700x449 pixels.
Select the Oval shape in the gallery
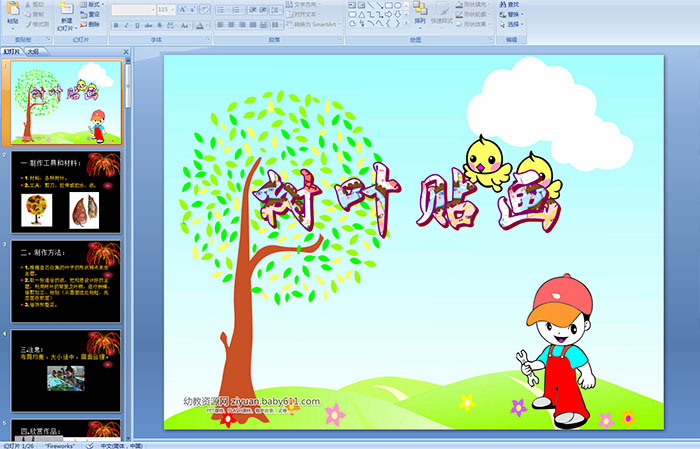click(397, 6)
